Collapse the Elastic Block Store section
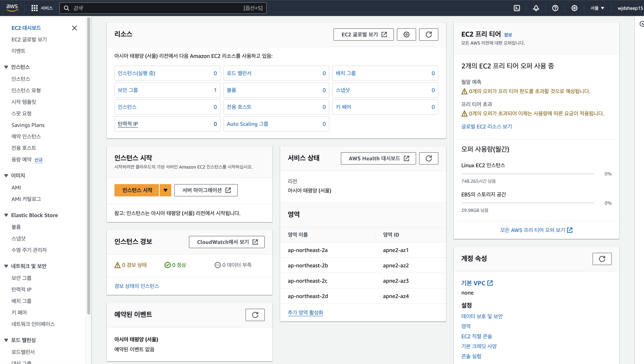 pyautogui.click(x=6, y=215)
